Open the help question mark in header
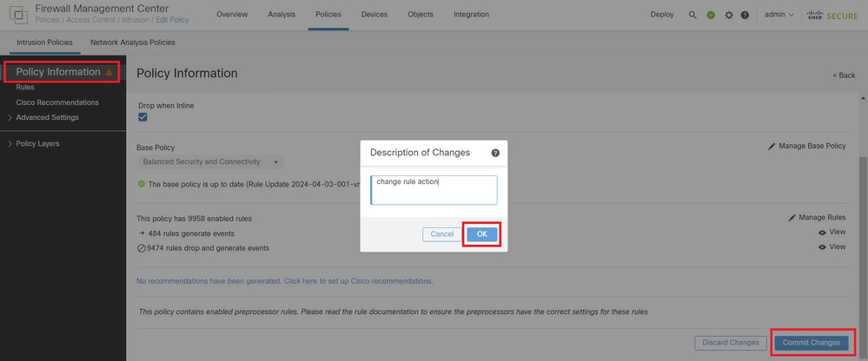 coord(745,15)
